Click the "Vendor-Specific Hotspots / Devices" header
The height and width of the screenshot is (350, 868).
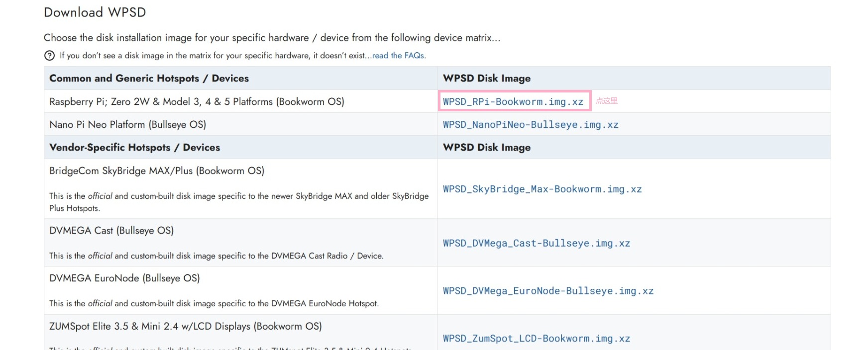[x=134, y=148]
